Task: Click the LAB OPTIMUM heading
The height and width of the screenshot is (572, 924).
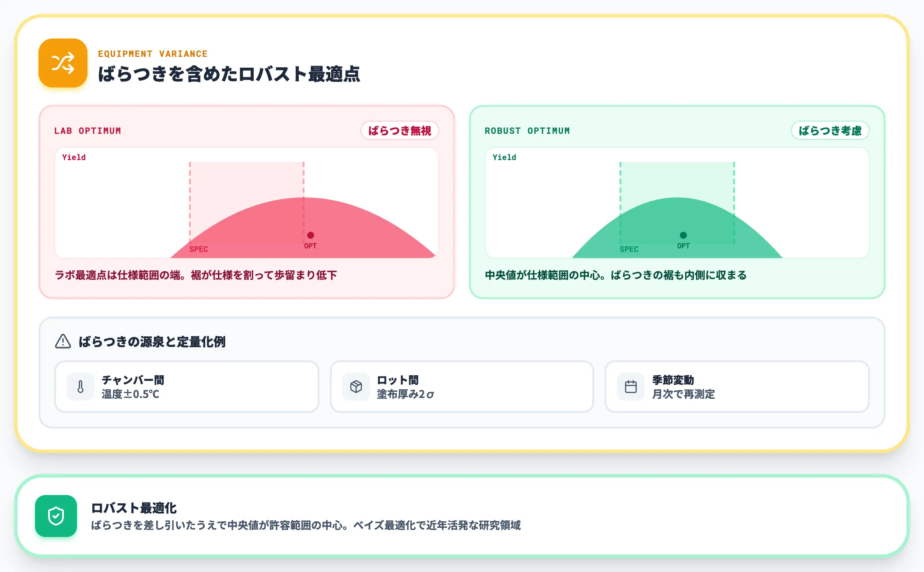Action: pos(87,131)
